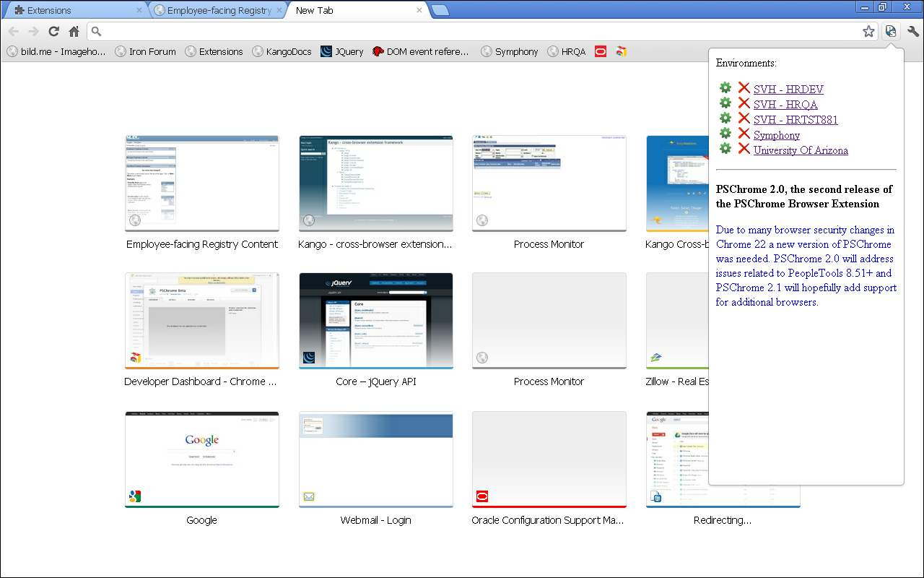
Task: Delete SVH - HRDEV with red X icon
Action: click(744, 88)
